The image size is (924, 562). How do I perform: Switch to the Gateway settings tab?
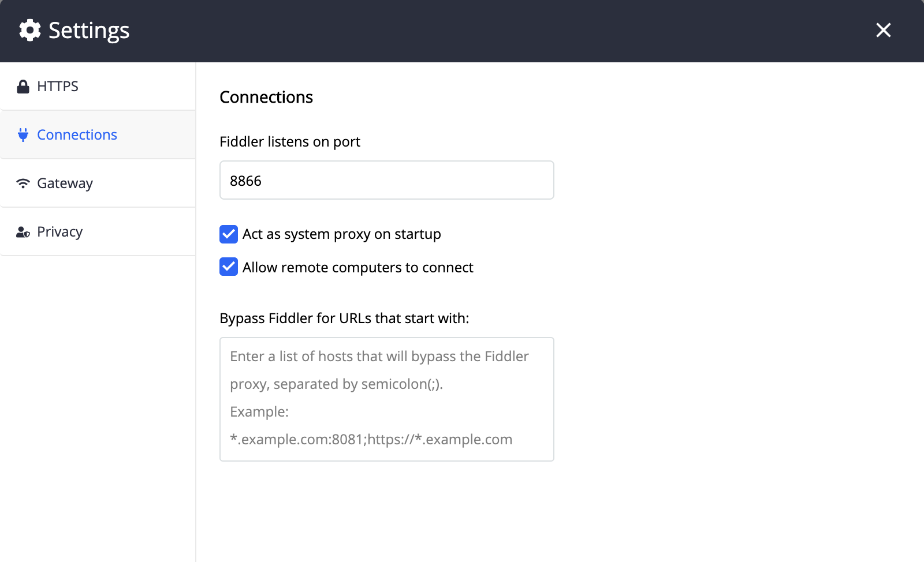65,183
